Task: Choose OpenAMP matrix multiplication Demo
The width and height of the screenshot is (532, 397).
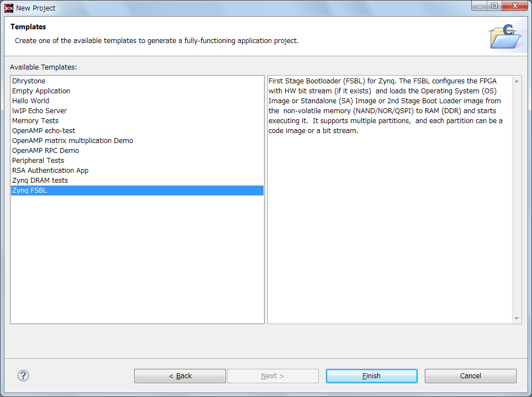Action: pyautogui.click(x=72, y=141)
